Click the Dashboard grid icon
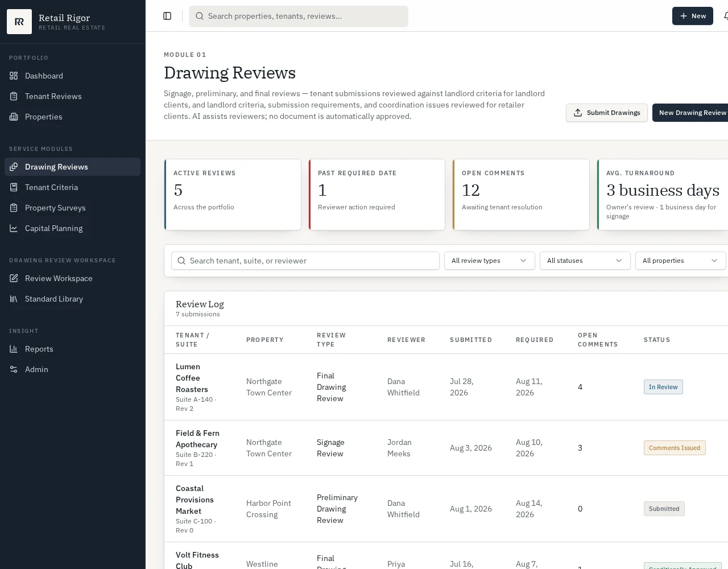 click(x=14, y=76)
